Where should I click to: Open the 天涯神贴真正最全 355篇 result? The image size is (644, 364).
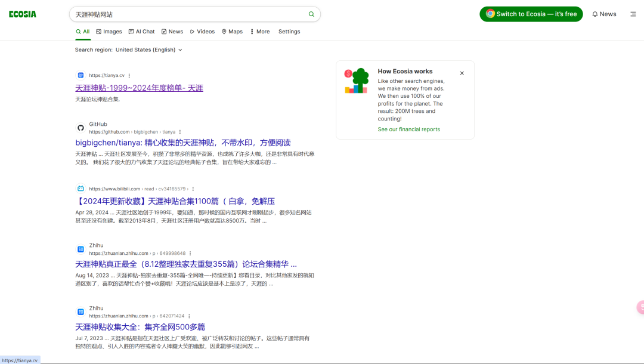pyautogui.click(x=186, y=264)
